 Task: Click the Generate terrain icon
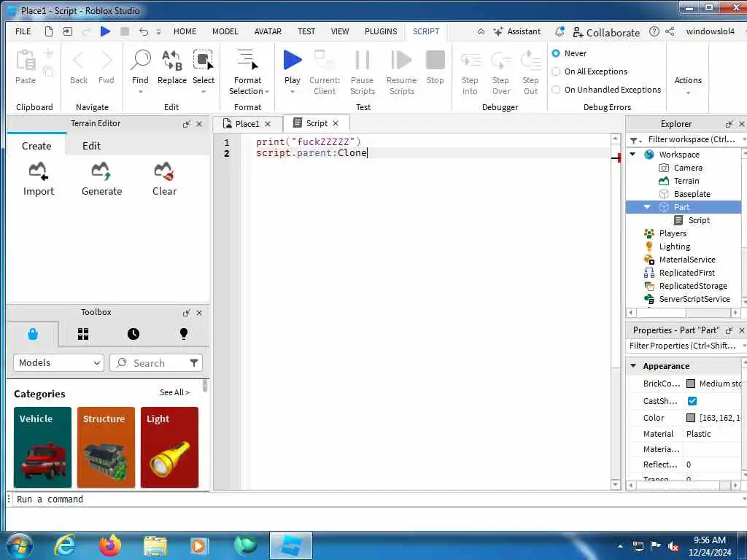(x=101, y=171)
